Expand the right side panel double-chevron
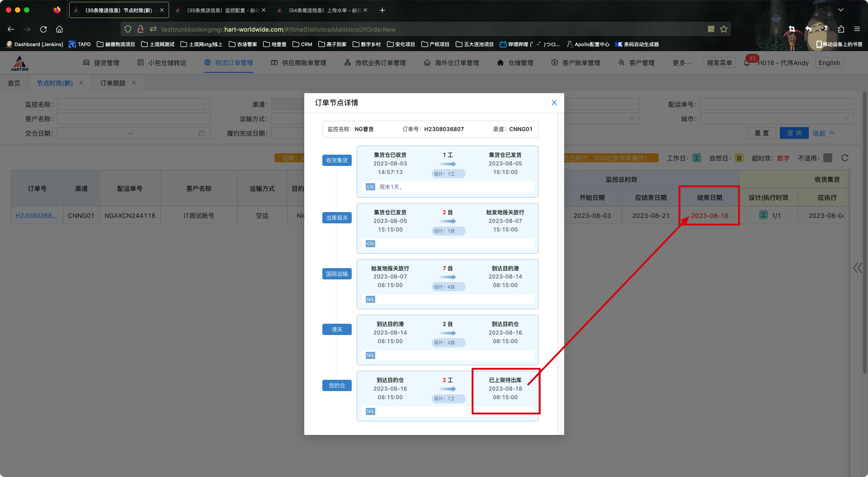This screenshot has width=868, height=477. tap(857, 268)
